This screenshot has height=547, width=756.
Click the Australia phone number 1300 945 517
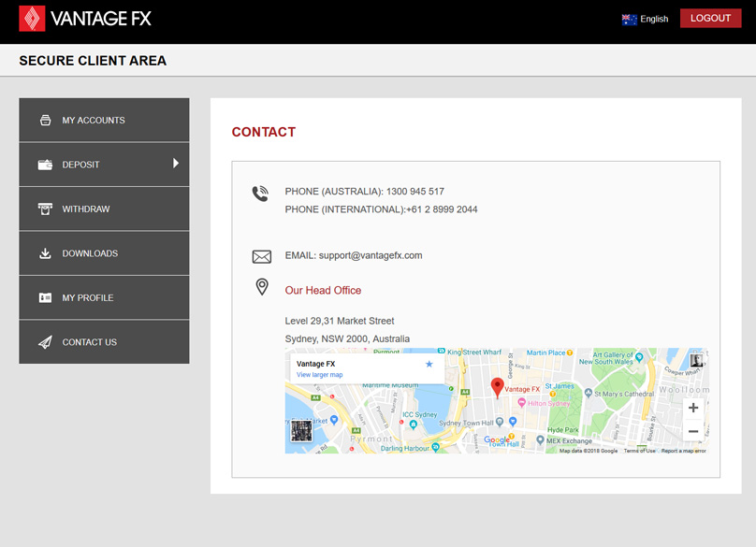coord(415,192)
